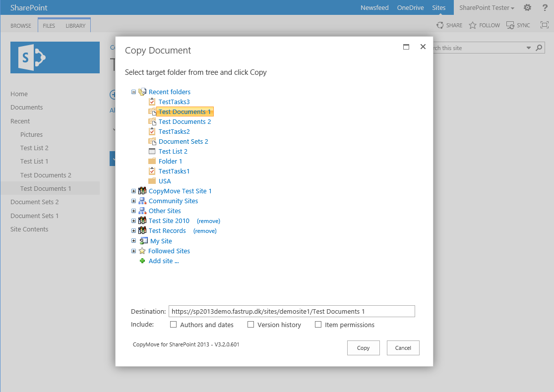Click the Test Records site icon
The width and height of the screenshot is (554, 392).
[142, 230]
